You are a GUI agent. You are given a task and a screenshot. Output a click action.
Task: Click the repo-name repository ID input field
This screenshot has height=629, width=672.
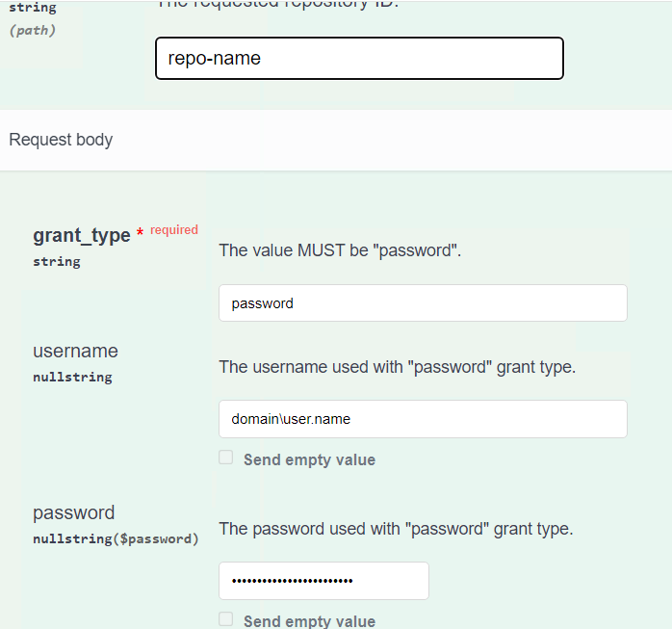click(x=359, y=59)
